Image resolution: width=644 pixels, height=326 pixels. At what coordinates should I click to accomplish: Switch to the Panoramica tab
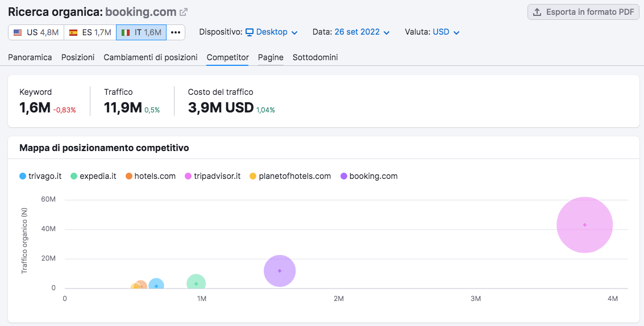[30, 57]
